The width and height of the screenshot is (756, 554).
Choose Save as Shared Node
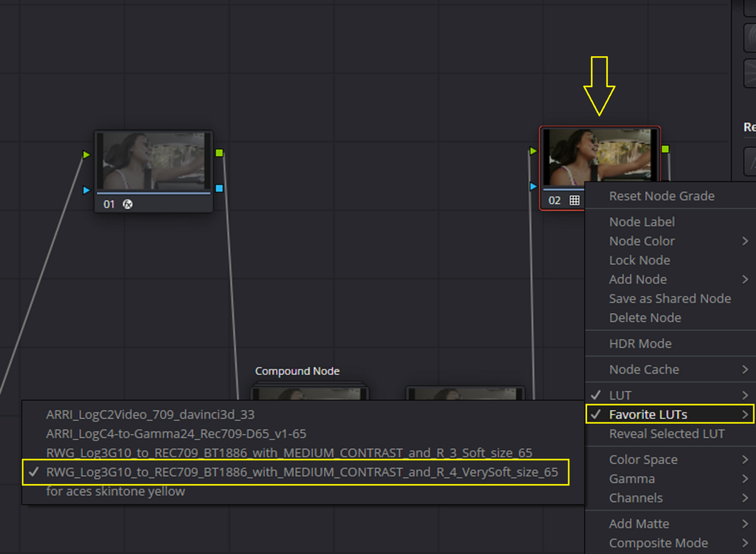pos(670,298)
